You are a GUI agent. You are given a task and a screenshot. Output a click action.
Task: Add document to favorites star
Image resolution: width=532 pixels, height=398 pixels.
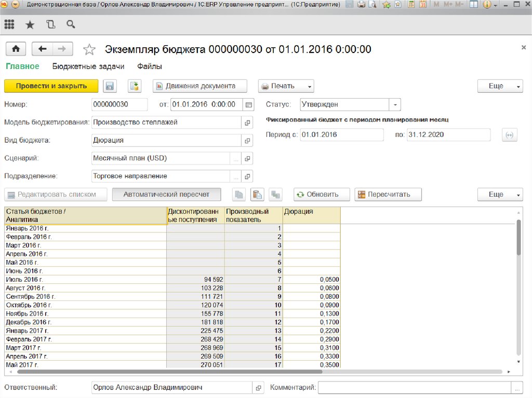89,49
